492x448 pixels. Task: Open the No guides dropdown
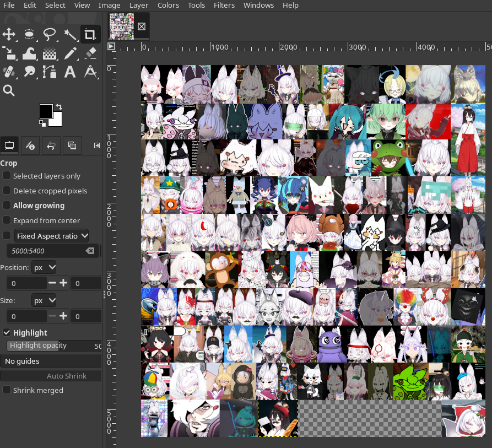[51, 361]
